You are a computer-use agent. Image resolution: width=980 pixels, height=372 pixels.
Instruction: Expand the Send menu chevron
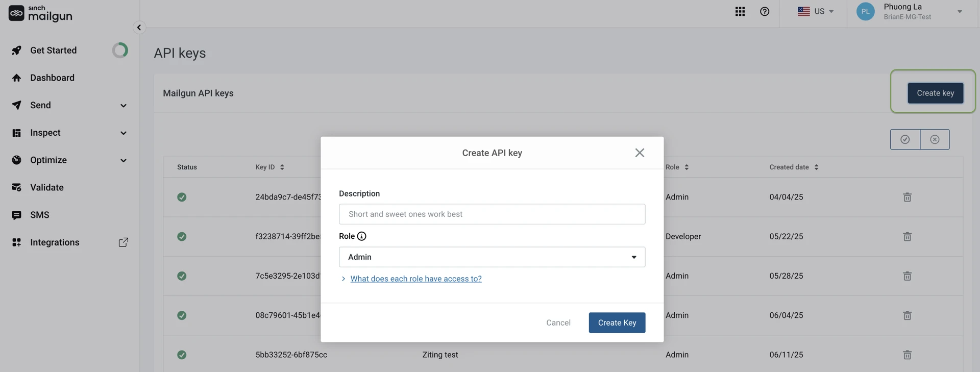click(123, 106)
